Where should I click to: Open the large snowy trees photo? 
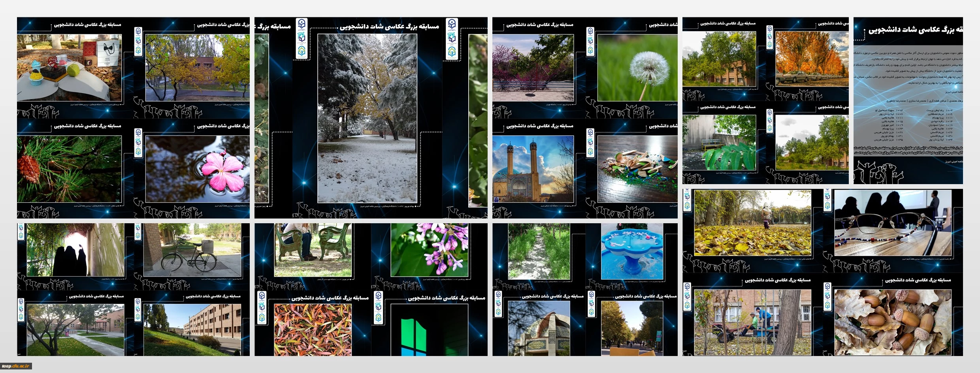(x=367, y=118)
